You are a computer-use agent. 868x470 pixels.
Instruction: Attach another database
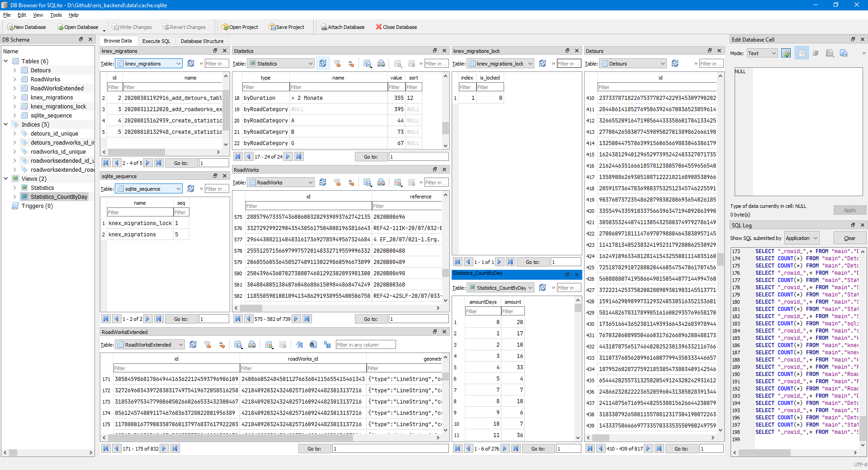click(343, 27)
